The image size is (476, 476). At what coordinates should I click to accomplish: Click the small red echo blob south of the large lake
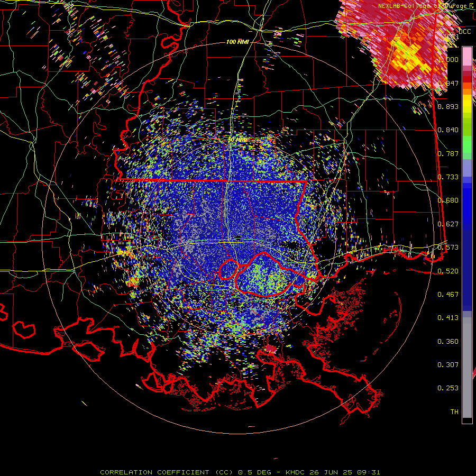(270, 349)
